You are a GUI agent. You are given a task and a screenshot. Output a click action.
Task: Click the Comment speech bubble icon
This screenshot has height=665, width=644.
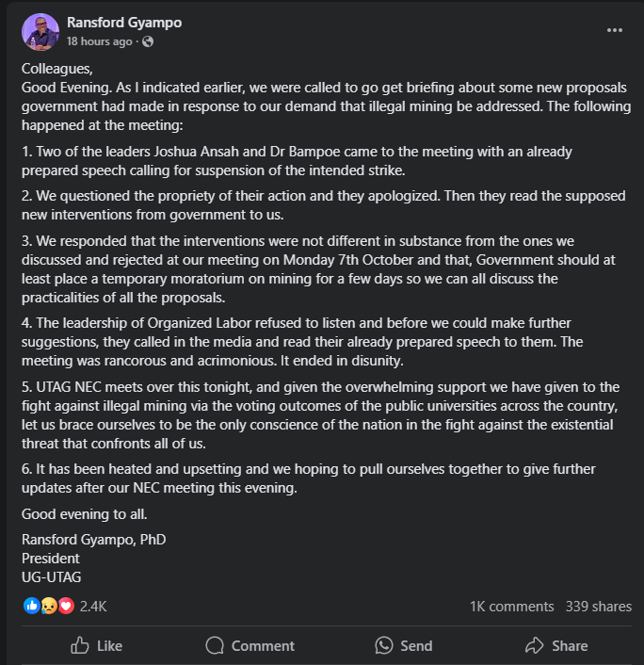[x=216, y=645]
